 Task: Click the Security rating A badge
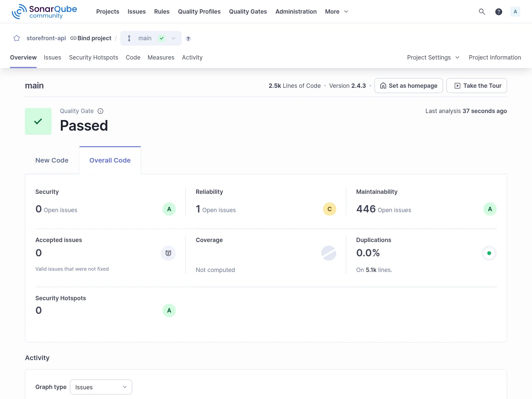tap(169, 209)
